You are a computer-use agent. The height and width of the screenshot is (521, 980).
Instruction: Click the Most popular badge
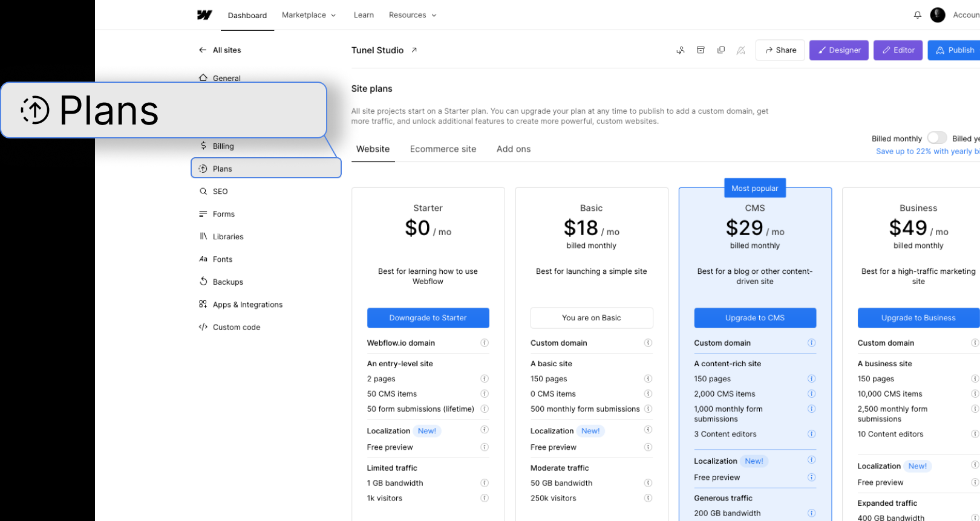pyautogui.click(x=755, y=188)
